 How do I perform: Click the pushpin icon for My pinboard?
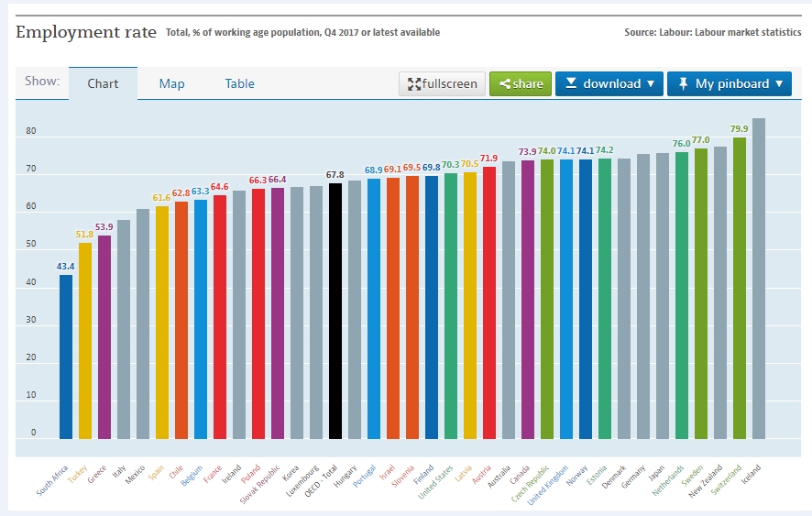coord(683,83)
